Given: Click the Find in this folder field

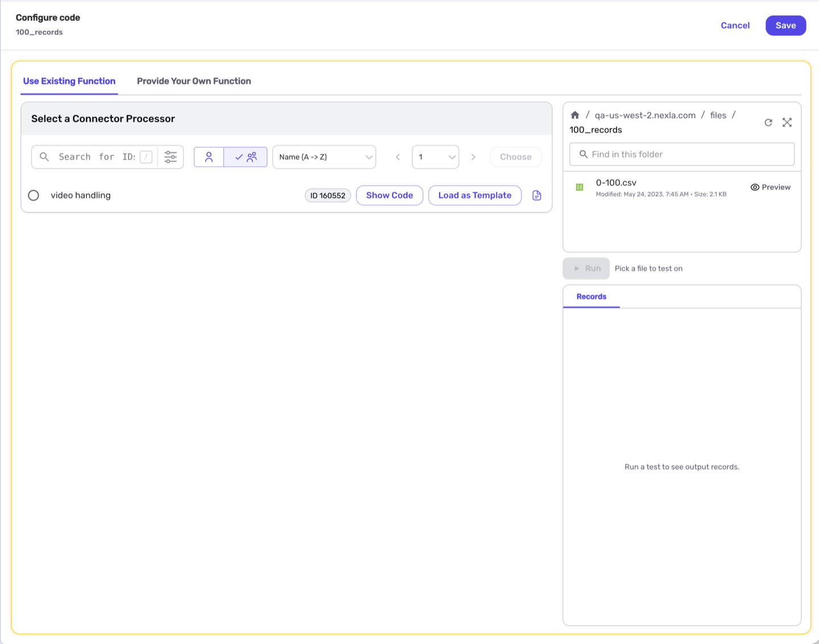Looking at the screenshot, I should [682, 154].
